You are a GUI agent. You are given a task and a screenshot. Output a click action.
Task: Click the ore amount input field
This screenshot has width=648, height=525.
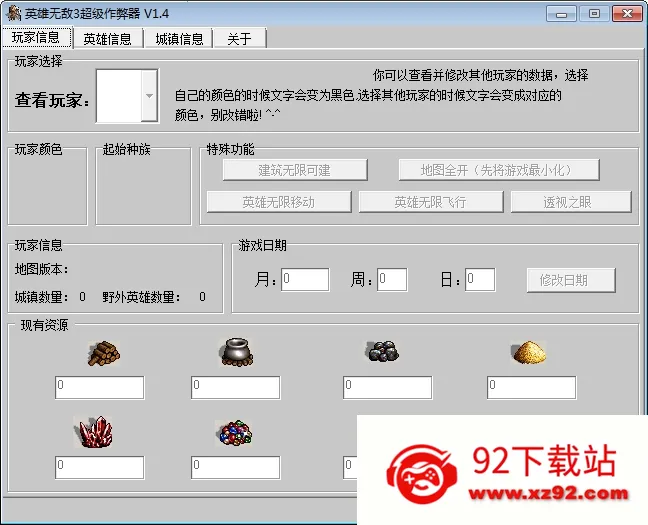coord(388,387)
